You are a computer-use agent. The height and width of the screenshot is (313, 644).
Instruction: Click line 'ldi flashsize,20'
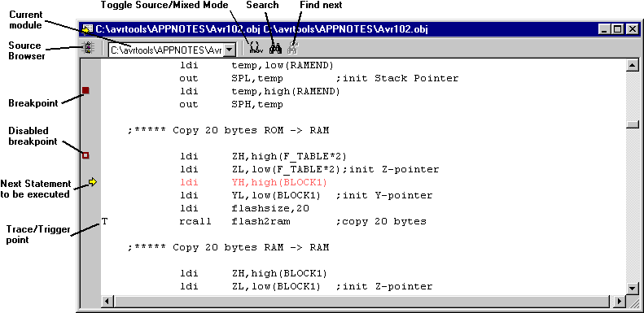[244, 208]
